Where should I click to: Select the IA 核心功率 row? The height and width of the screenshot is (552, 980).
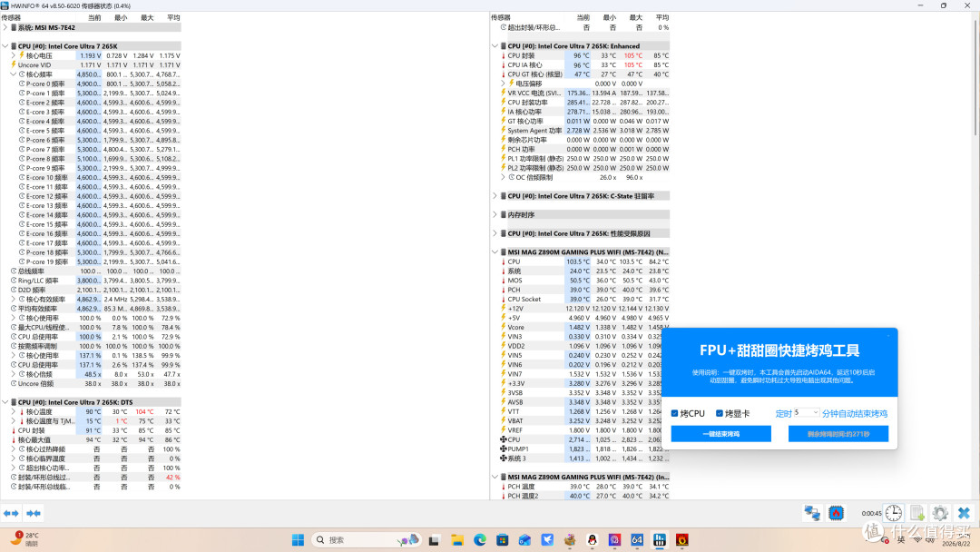coord(585,112)
